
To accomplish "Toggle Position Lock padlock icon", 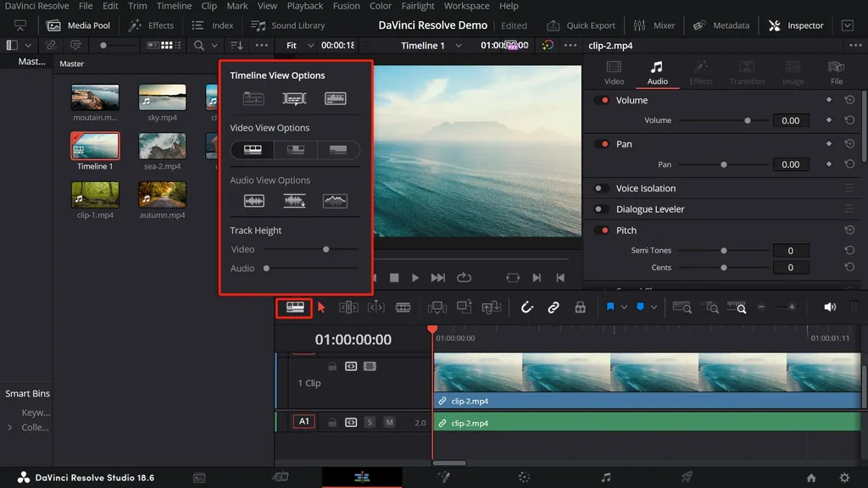I will (x=580, y=308).
